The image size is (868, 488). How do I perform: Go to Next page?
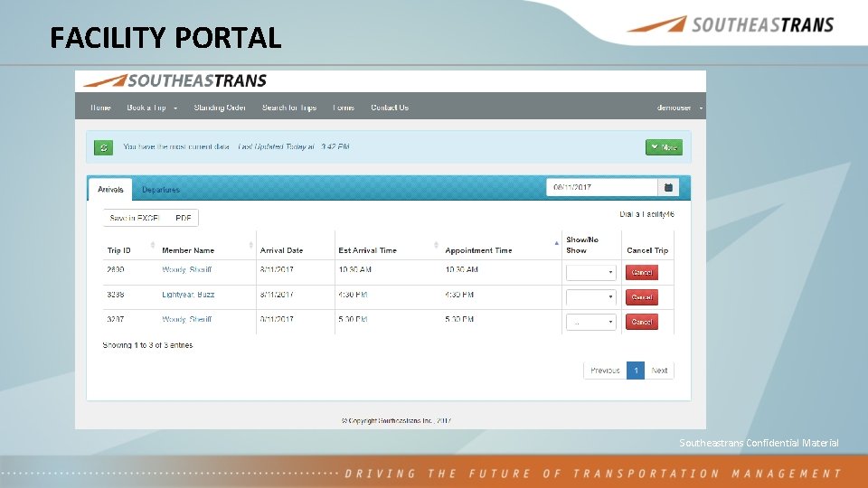[659, 371]
